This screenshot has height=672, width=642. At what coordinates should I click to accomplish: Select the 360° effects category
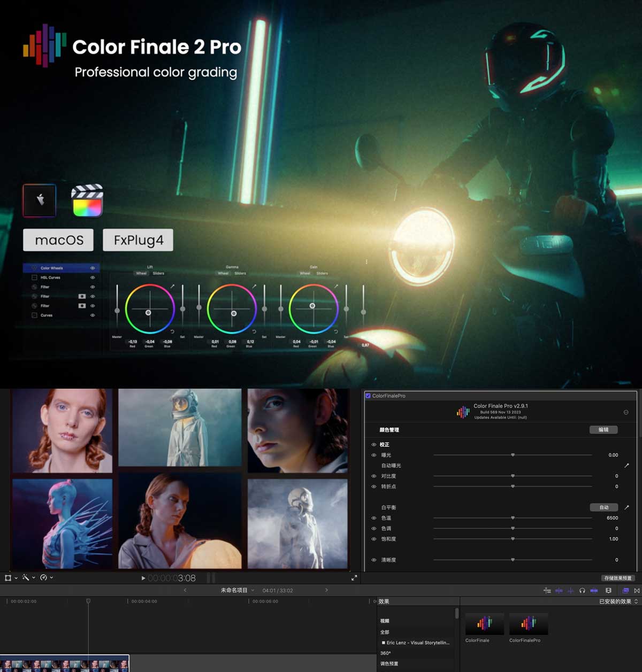pyautogui.click(x=385, y=653)
